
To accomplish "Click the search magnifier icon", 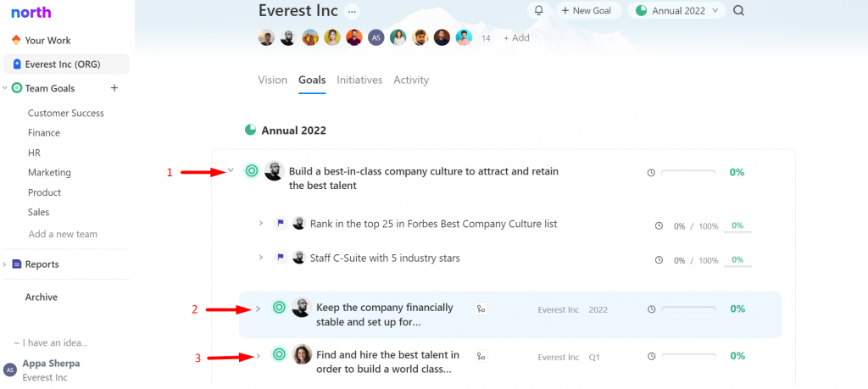I will coord(738,10).
